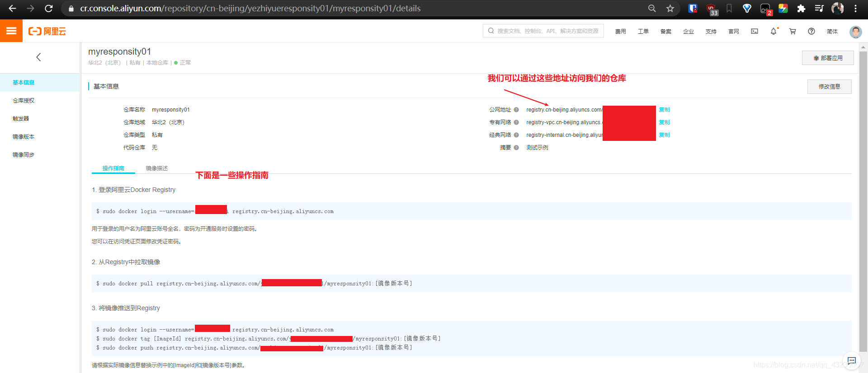Click help icon next to 公网地址
This screenshot has height=373, width=868.
(516, 110)
